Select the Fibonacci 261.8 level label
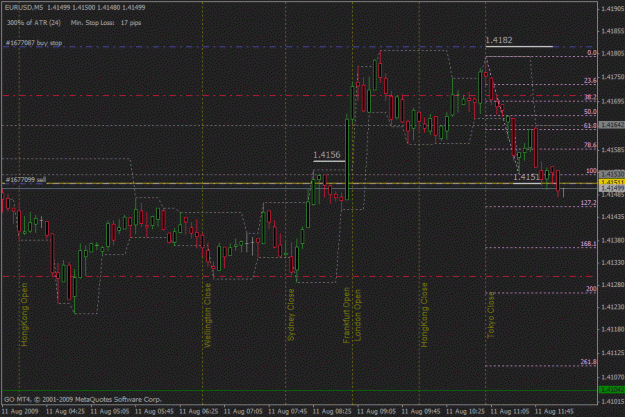625x417 pixels. pyautogui.click(x=589, y=362)
